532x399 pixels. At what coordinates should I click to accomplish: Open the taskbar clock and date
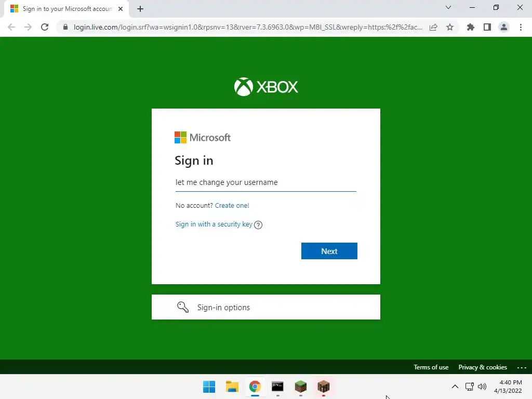click(x=508, y=387)
